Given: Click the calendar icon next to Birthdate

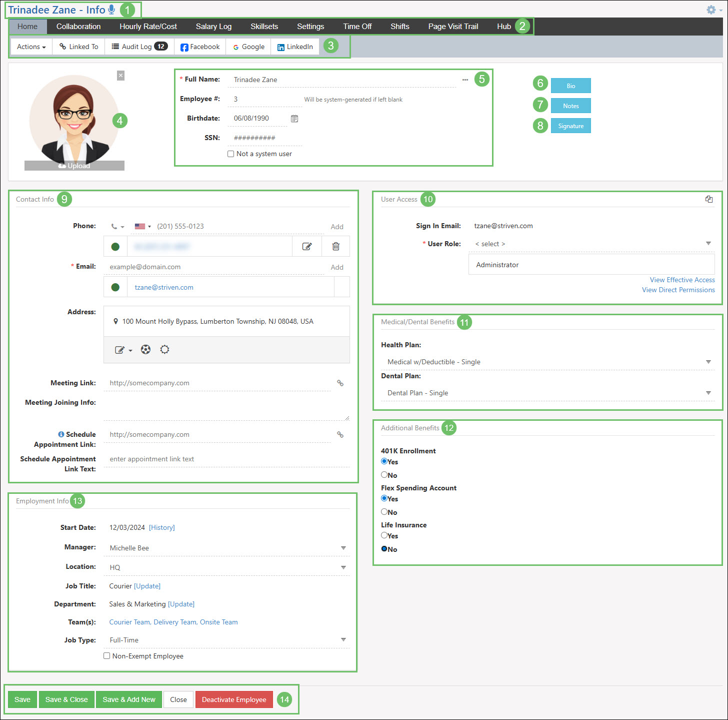Looking at the screenshot, I should coord(294,119).
